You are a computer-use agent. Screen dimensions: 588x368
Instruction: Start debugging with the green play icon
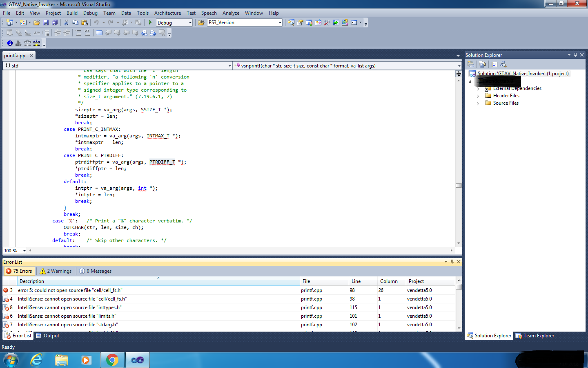click(150, 23)
